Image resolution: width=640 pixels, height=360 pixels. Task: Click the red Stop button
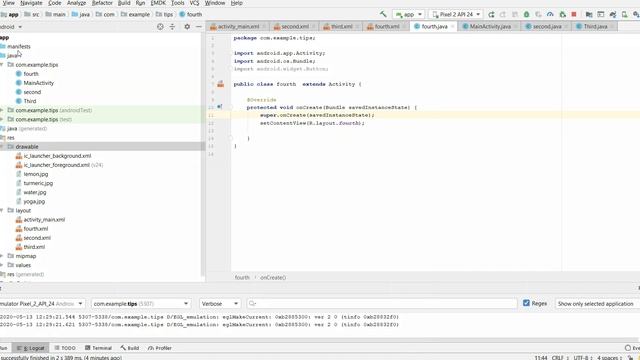click(x=574, y=14)
